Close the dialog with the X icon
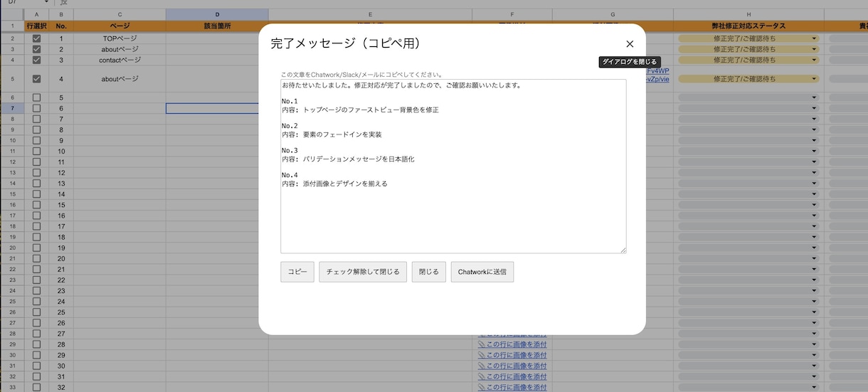Screen dimensions: 868x392 coord(630,44)
